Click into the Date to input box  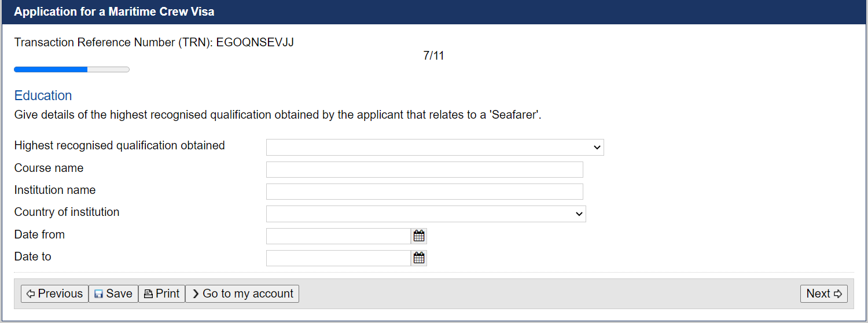[x=339, y=258]
